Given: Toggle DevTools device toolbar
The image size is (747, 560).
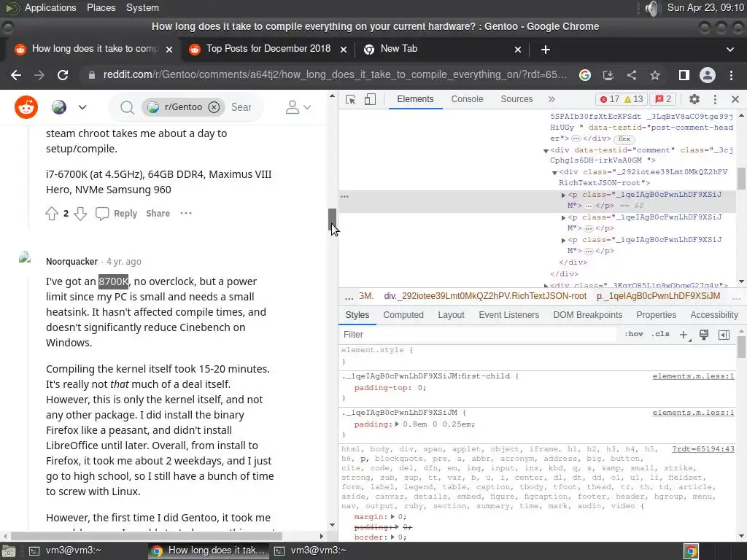Looking at the screenshot, I should point(370,99).
